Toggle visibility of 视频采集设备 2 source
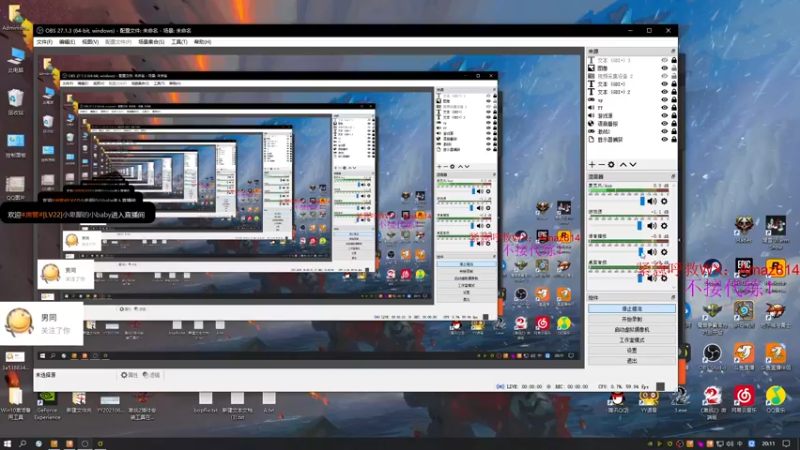800x450 pixels. tap(664, 76)
